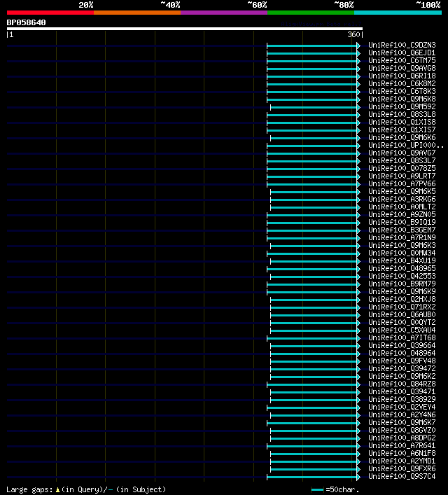Click the UniRef100_Q1XIS7 label
Screen dimensions: 448x495
pos(402,130)
